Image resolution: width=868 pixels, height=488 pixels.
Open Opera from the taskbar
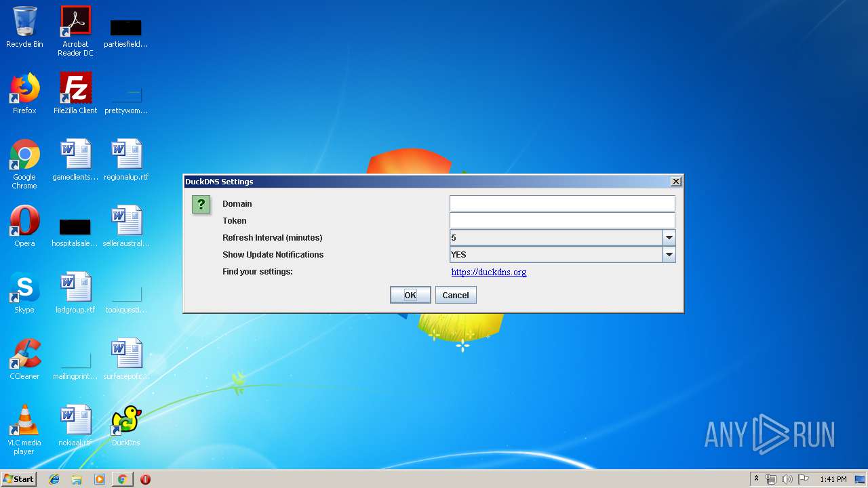[x=145, y=479]
